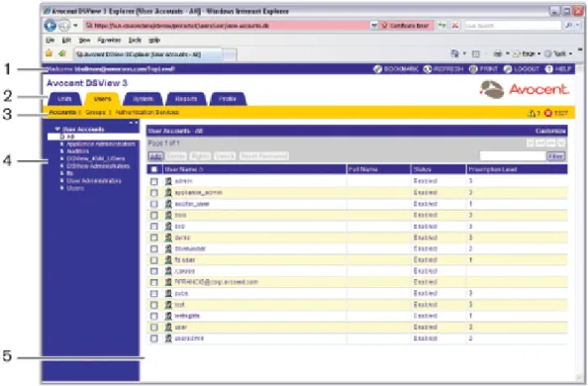Collapse side navigation with small arrows
Image resolution: width=588 pixels, height=386 pixels.
pyautogui.click(x=134, y=123)
